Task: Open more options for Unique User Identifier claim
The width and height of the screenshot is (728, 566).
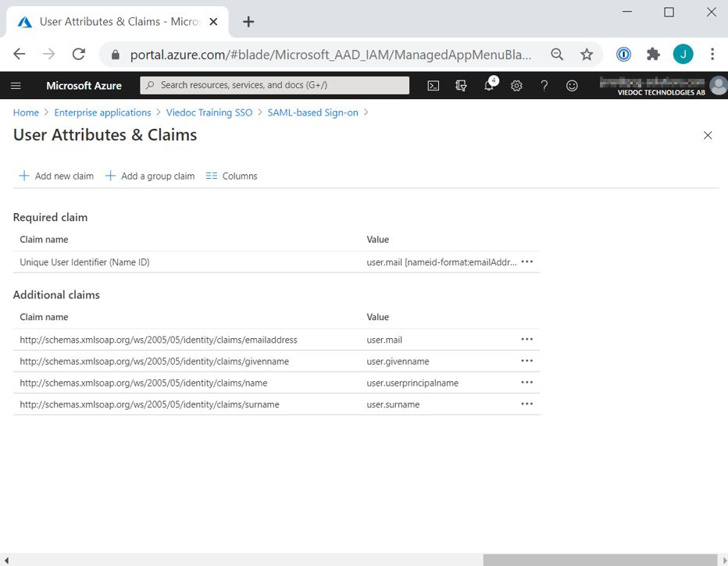Action: (x=527, y=262)
